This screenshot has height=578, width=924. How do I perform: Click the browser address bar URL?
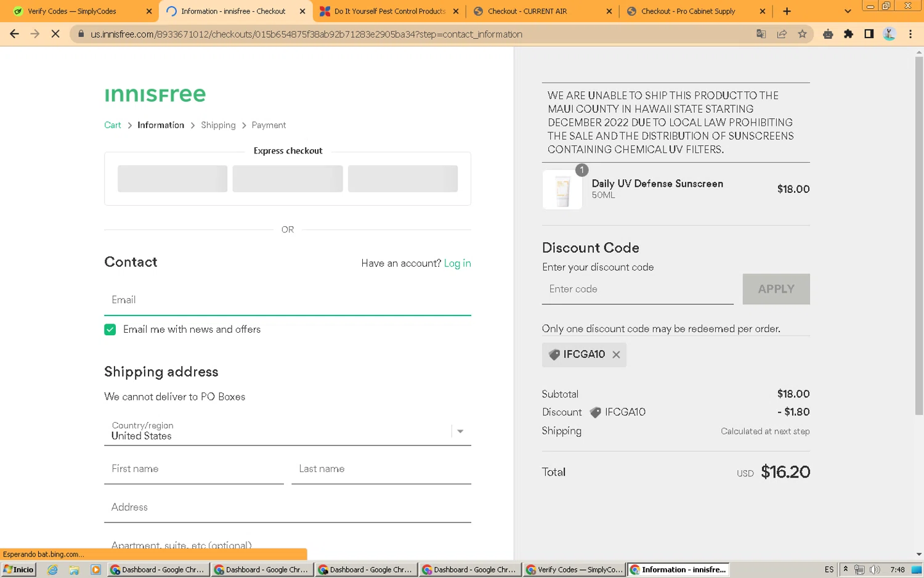pos(306,34)
